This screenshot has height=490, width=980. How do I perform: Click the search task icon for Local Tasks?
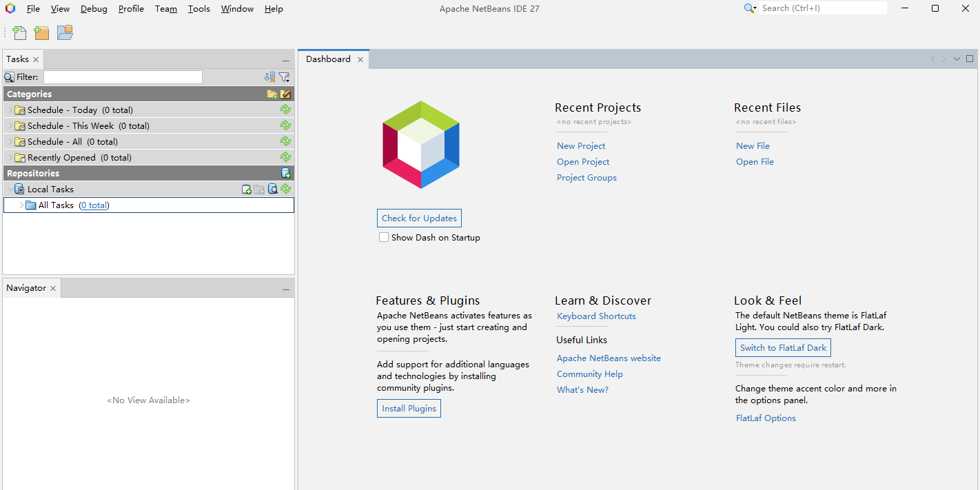pos(273,190)
